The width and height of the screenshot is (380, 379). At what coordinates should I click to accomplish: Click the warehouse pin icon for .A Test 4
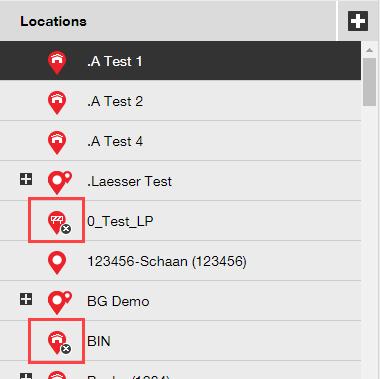[x=57, y=142]
